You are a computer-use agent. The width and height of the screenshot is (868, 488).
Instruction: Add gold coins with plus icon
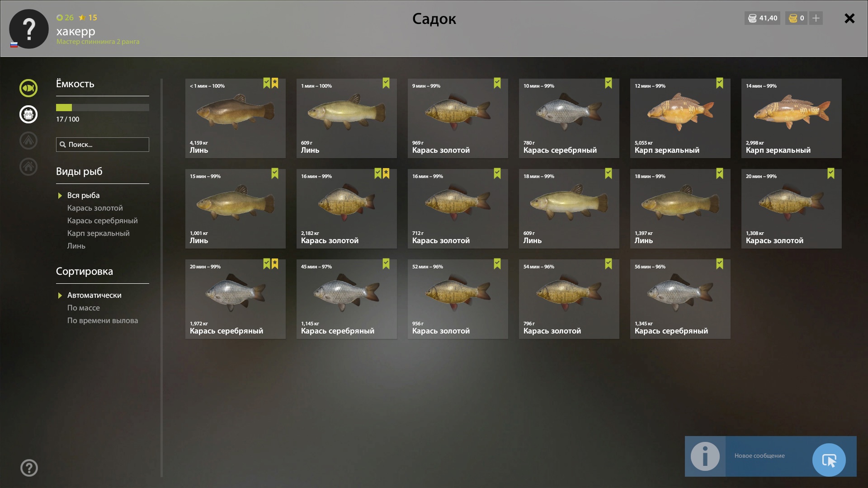(x=816, y=18)
